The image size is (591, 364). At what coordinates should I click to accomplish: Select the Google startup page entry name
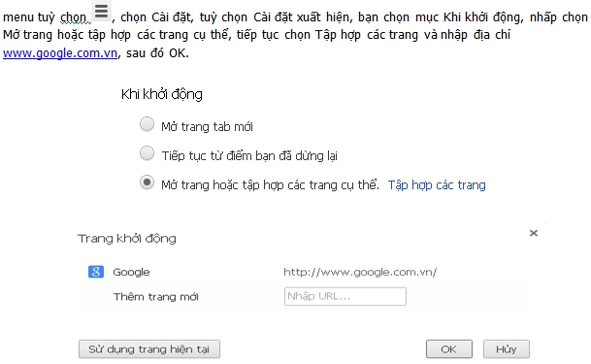click(x=131, y=272)
